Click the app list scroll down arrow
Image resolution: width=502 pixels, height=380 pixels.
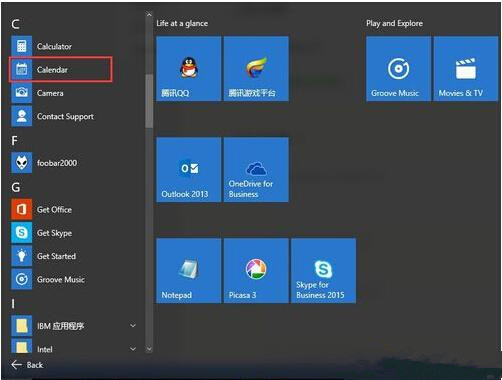click(149, 349)
